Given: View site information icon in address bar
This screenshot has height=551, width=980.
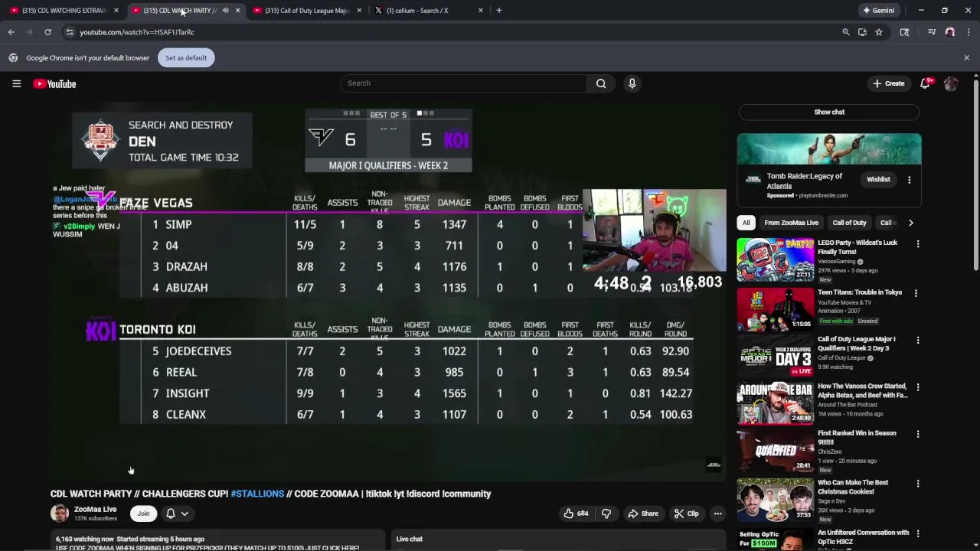Looking at the screenshot, I should [x=70, y=32].
